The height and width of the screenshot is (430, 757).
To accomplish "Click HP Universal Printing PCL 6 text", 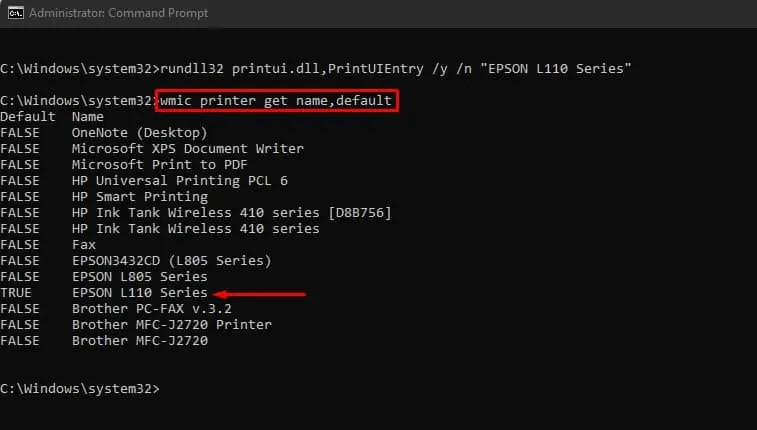I will [x=179, y=181].
